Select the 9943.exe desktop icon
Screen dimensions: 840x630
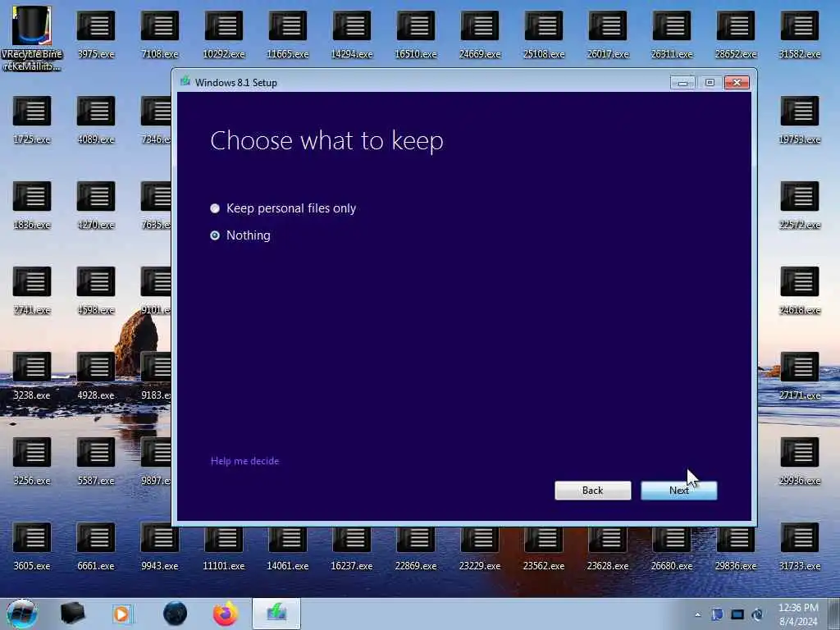tap(160, 546)
